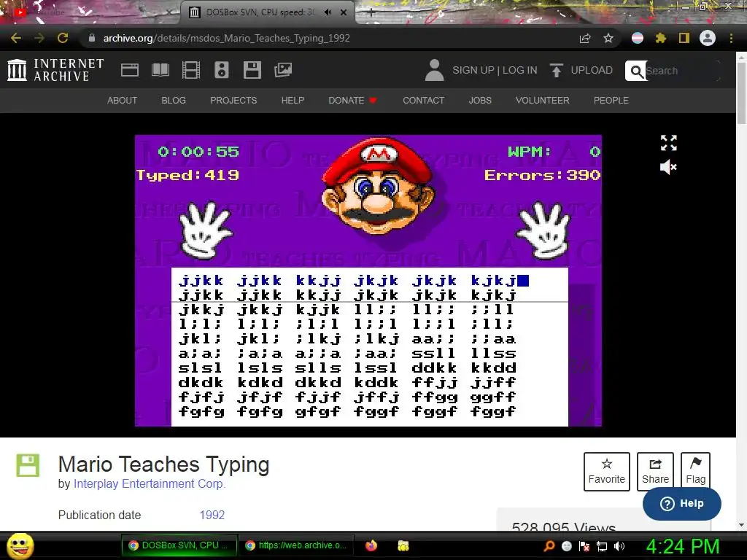Viewport: 747px width, 560px height.
Task: Open the Chrome three-dot menu
Action: pos(731,38)
